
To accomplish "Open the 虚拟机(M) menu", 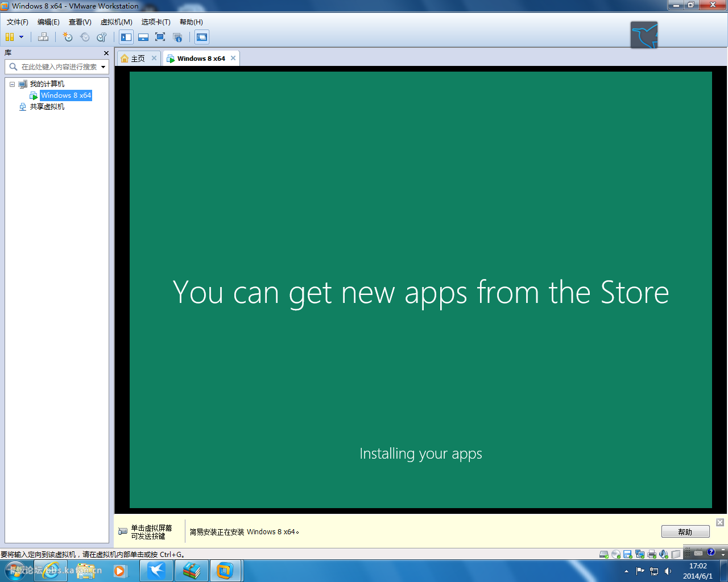I will [x=117, y=22].
